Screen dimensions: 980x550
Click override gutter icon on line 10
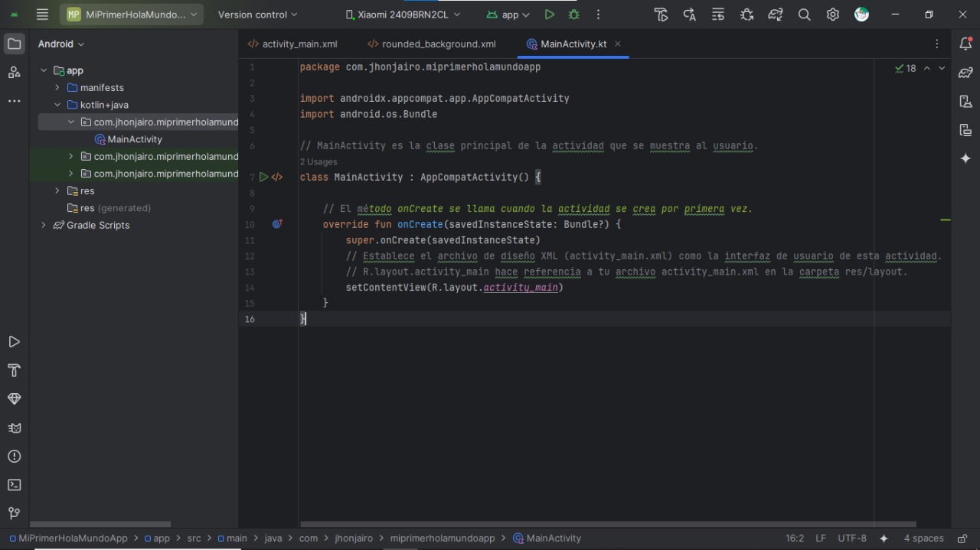(277, 224)
